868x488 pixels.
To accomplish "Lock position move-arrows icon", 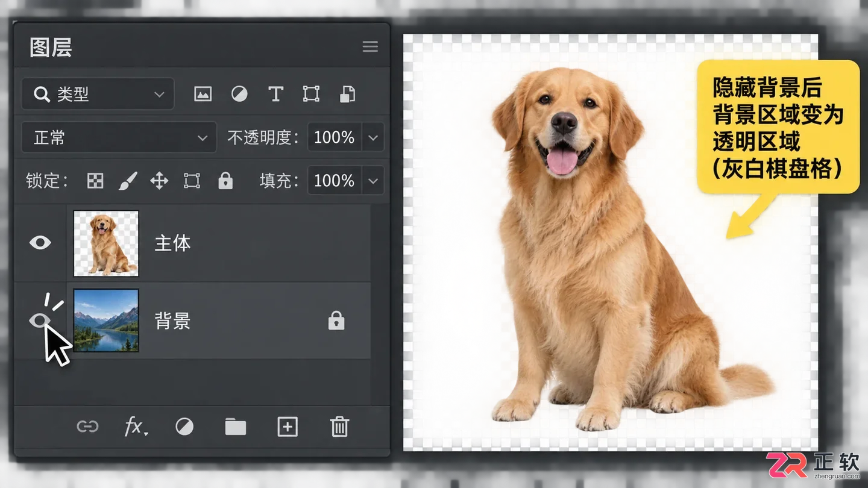I will coord(159,181).
